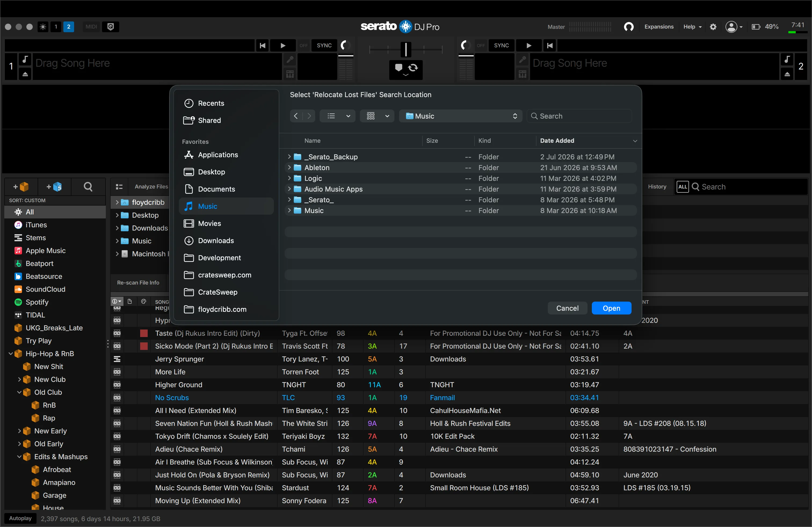This screenshot has width=812, height=527.
Task: Open the list view options dropdown
Action: (x=338, y=116)
